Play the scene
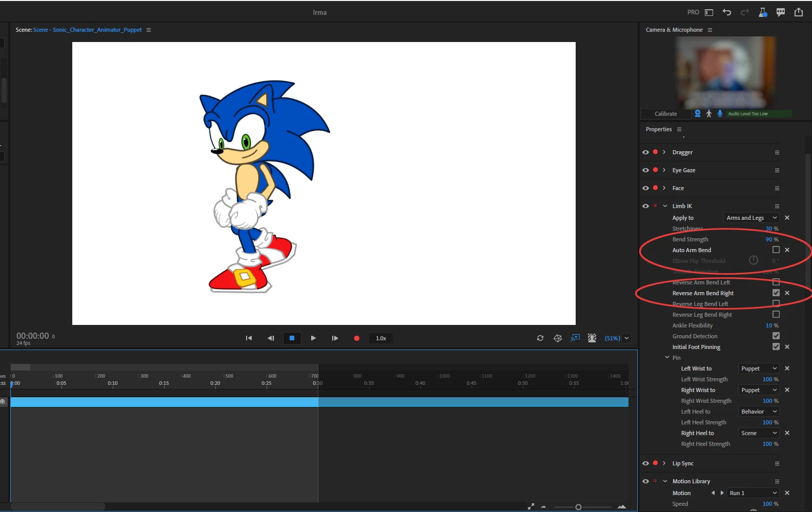The width and height of the screenshot is (812, 512). (x=313, y=338)
